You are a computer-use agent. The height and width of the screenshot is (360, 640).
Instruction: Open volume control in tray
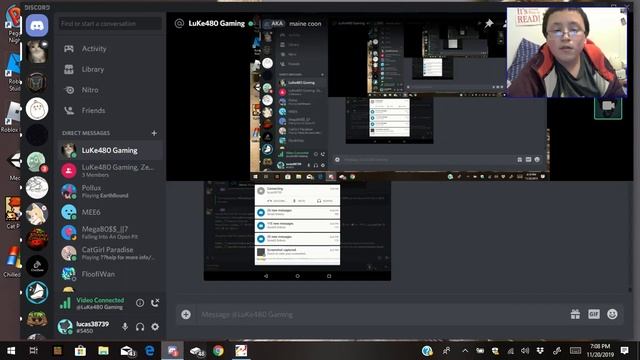525,351
